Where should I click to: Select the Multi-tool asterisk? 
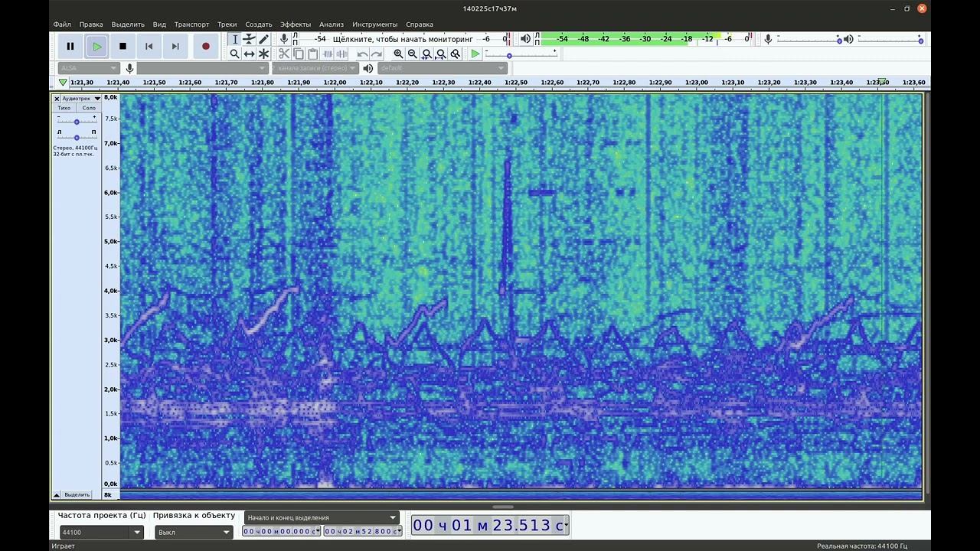pos(264,54)
